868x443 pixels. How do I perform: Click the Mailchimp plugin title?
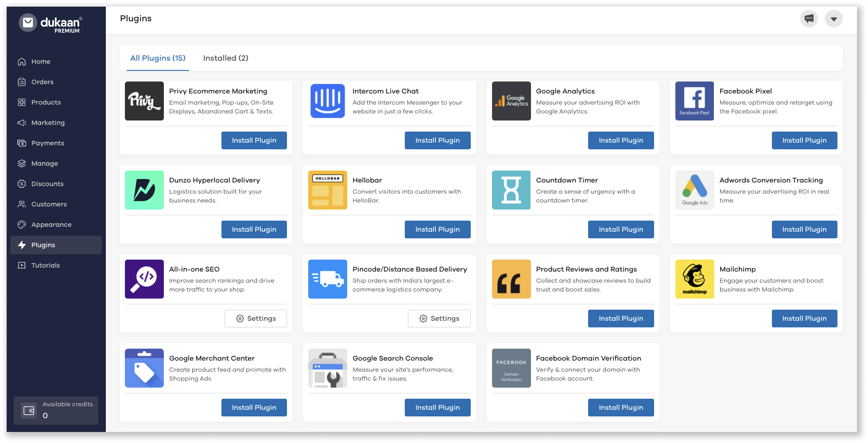pos(737,269)
